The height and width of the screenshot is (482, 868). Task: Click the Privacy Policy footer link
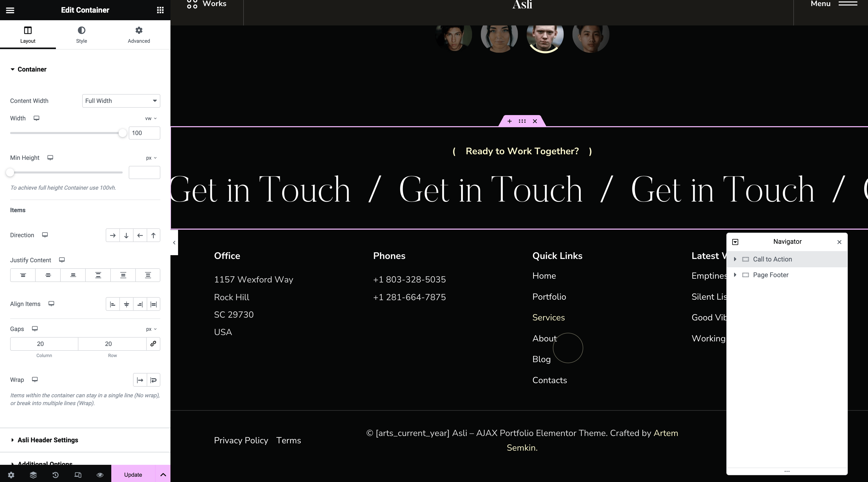point(241,441)
